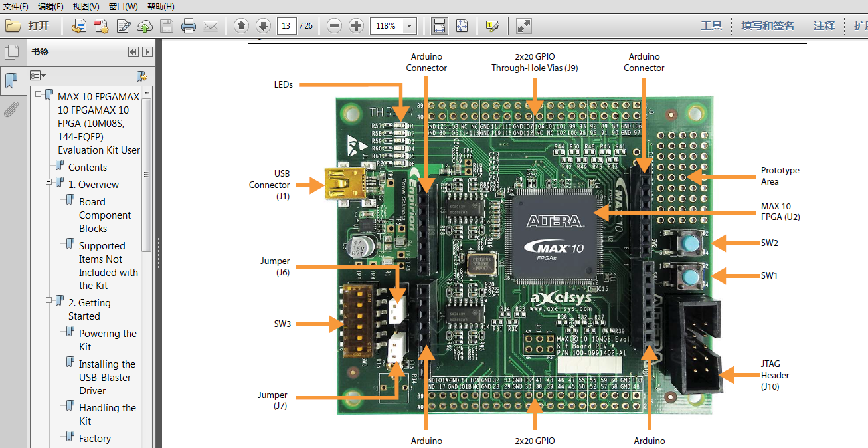Click the single-arrow button in the 书签 header
Viewport: 868px width, 448px height.
tap(147, 52)
